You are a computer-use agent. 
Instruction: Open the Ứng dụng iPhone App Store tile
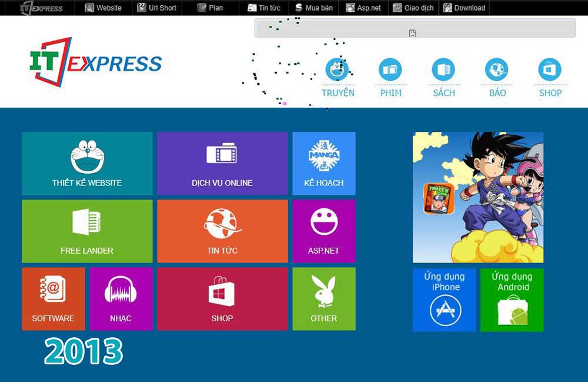[445, 300]
